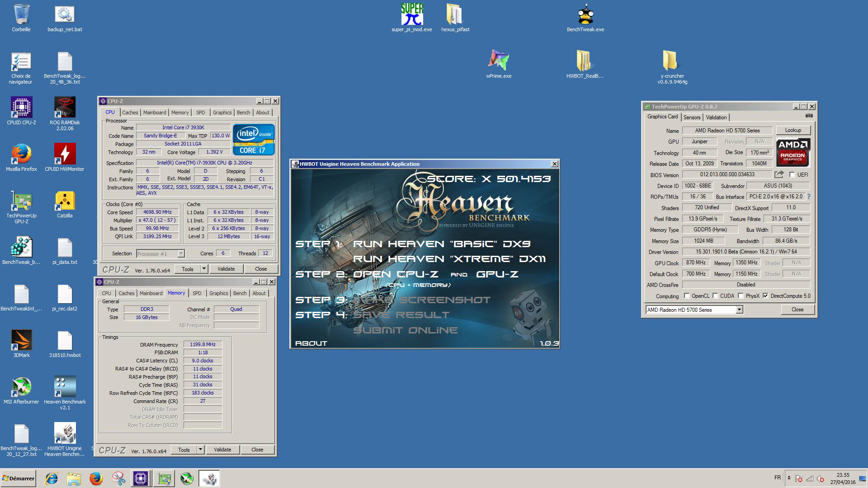Screen dimensions: 868x488
Task: Open MSI Afterburner taskbar icon
Action: tap(186, 479)
